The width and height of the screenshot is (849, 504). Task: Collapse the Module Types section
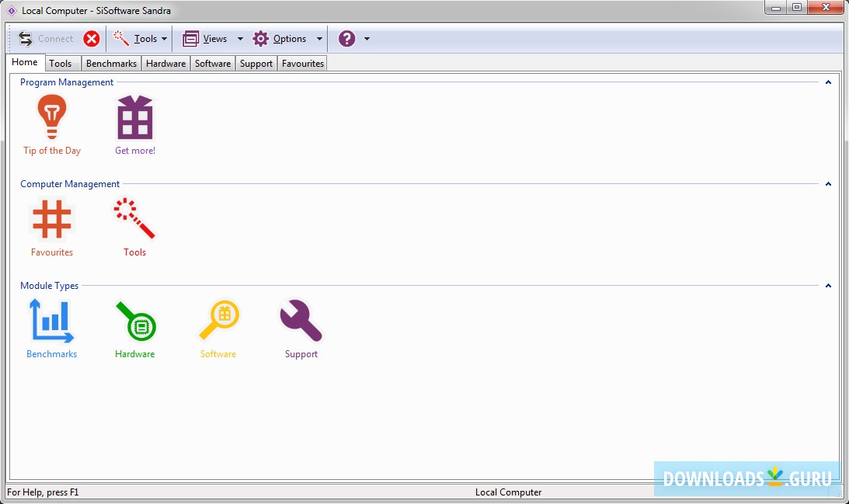pos(828,285)
